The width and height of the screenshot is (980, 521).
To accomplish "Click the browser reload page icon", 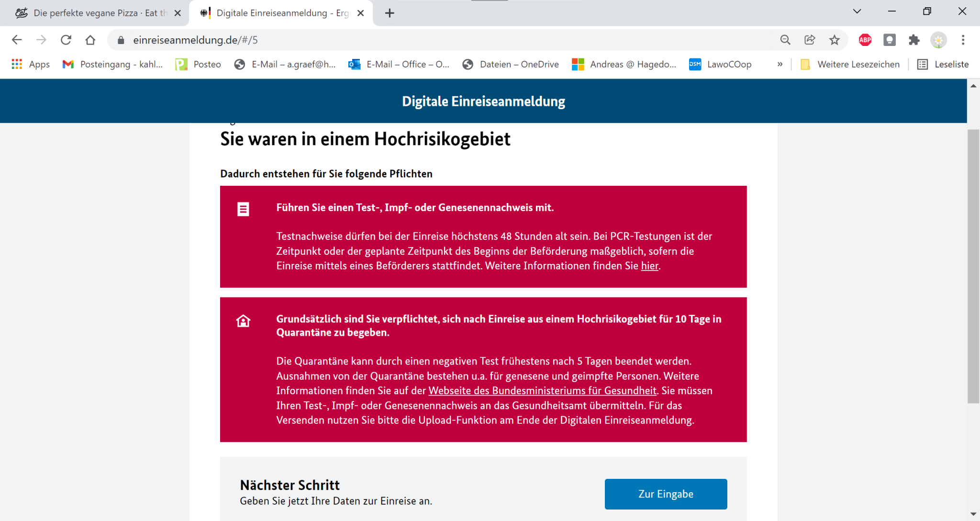I will pyautogui.click(x=66, y=40).
